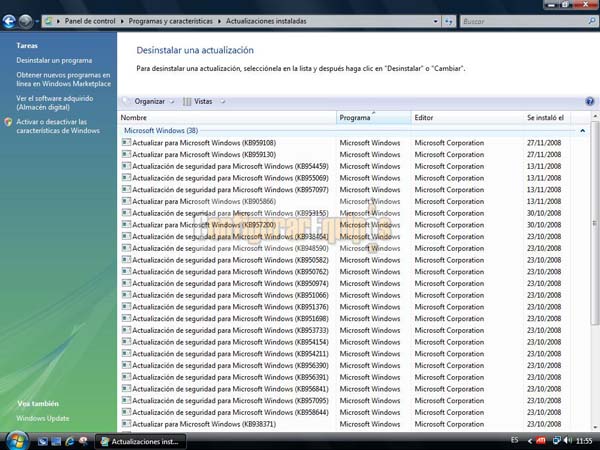Expand arrow before Actualizaciones instaladas breadcrumb
The image size is (600, 450).
coord(220,21)
